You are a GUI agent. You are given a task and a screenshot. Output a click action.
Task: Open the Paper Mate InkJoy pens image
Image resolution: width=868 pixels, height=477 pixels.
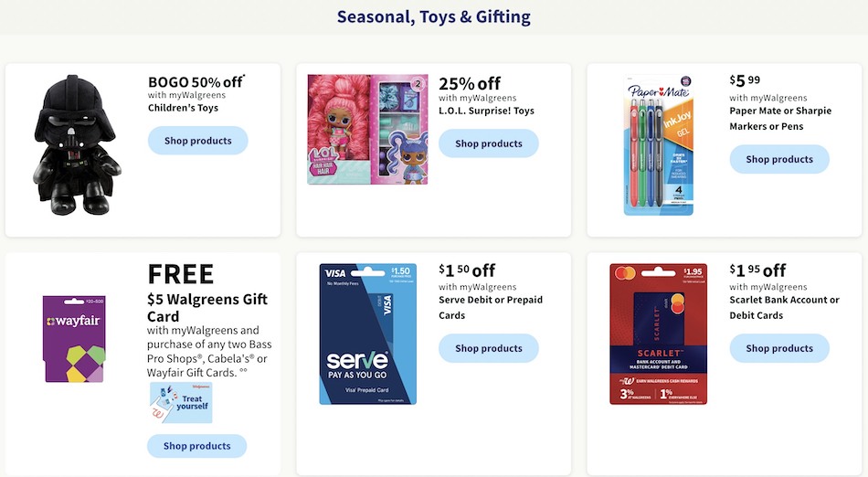658,145
